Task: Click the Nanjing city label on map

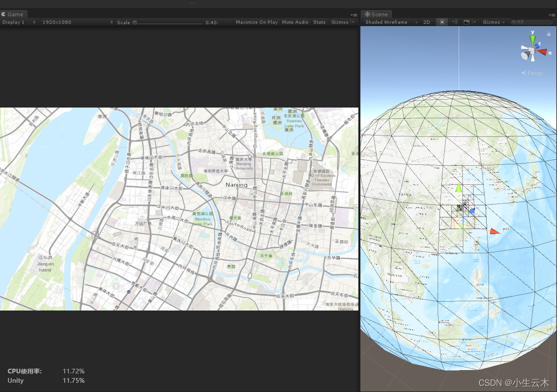Action: tap(237, 185)
